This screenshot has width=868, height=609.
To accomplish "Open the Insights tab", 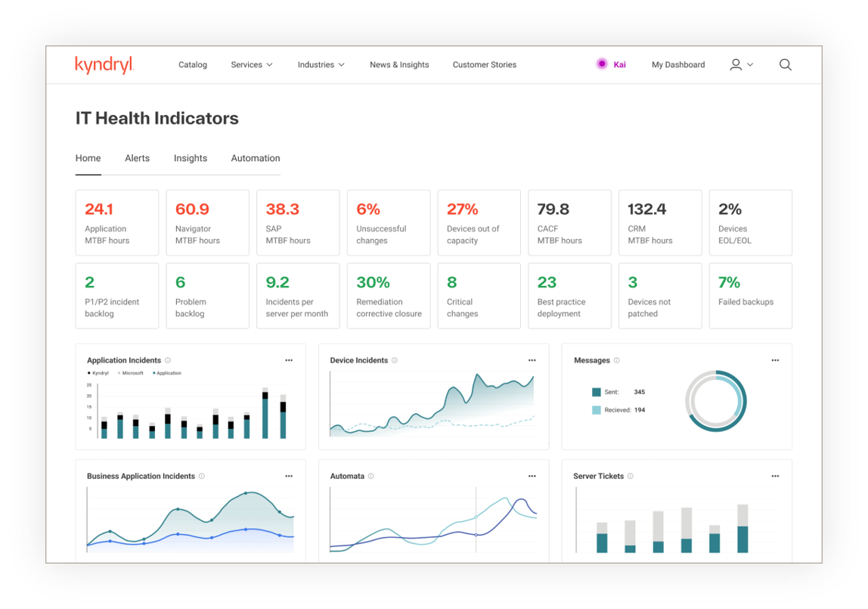I will (x=191, y=158).
